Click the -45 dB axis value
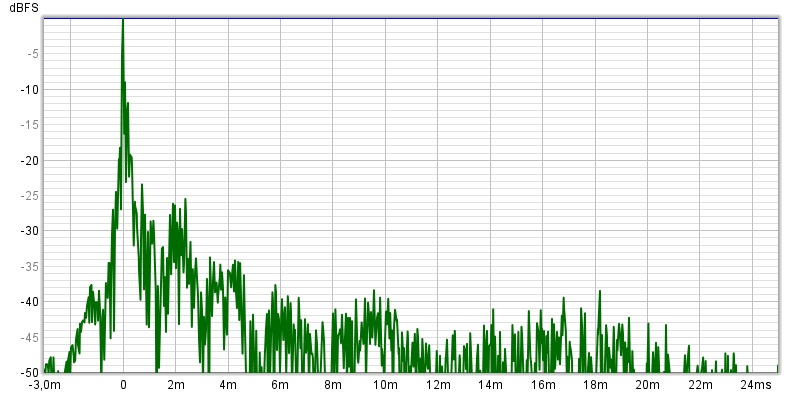Image resolution: width=800 pixels, height=396 pixels. [29, 337]
